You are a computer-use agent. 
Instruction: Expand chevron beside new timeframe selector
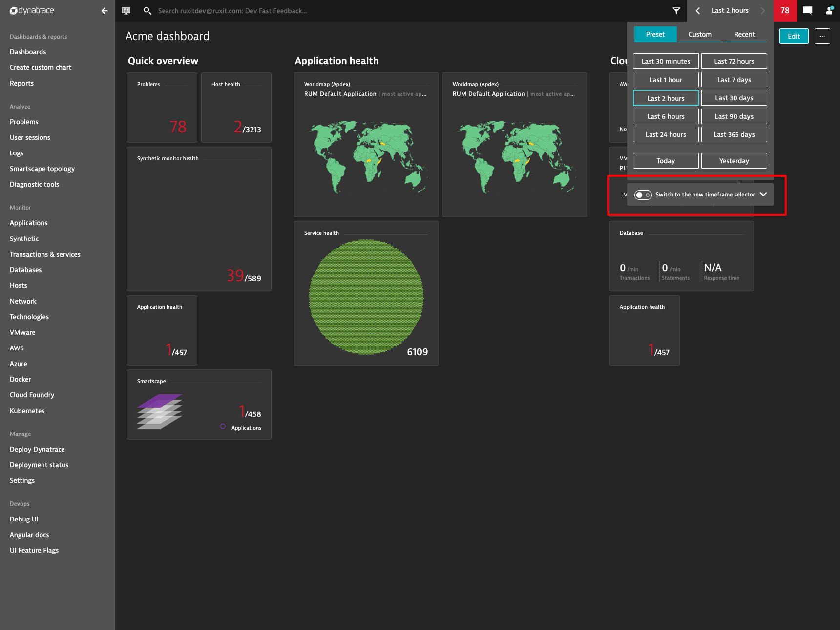(x=763, y=195)
